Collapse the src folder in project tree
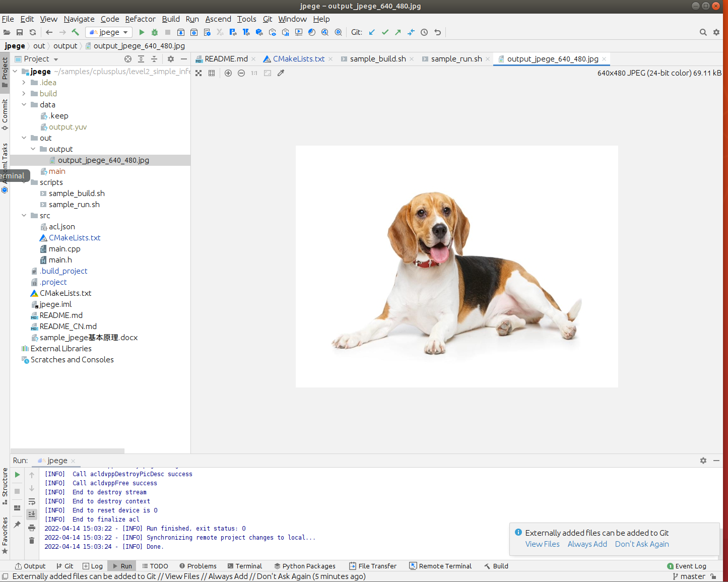This screenshot has height=582, width=728. tap(24, 216)
